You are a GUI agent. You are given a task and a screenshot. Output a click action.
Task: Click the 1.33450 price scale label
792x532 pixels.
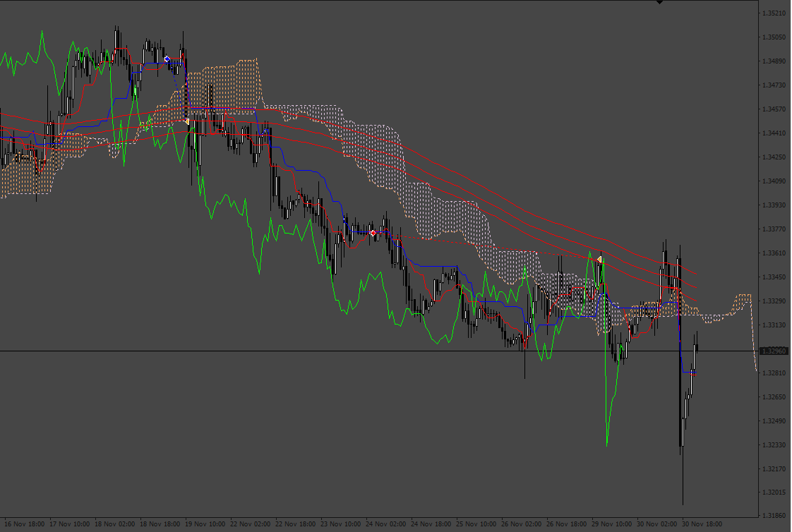click(x=774, y=277)
